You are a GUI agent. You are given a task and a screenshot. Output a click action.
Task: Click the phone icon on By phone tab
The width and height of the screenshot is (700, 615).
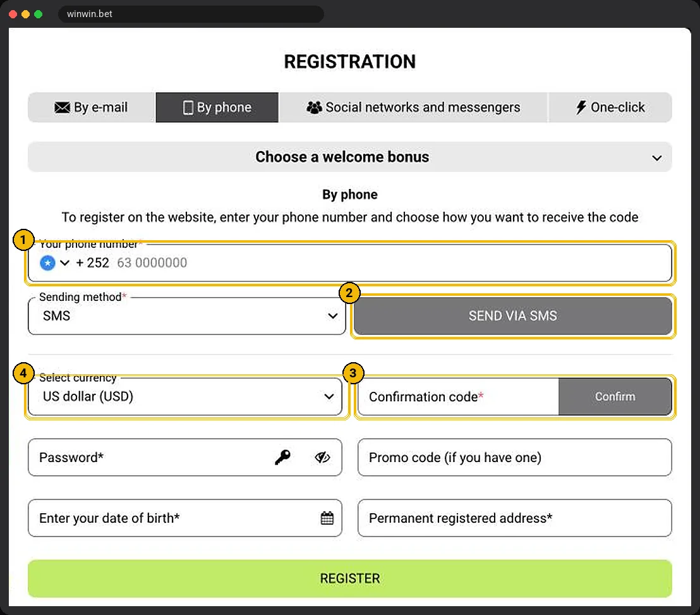point(188,107)
